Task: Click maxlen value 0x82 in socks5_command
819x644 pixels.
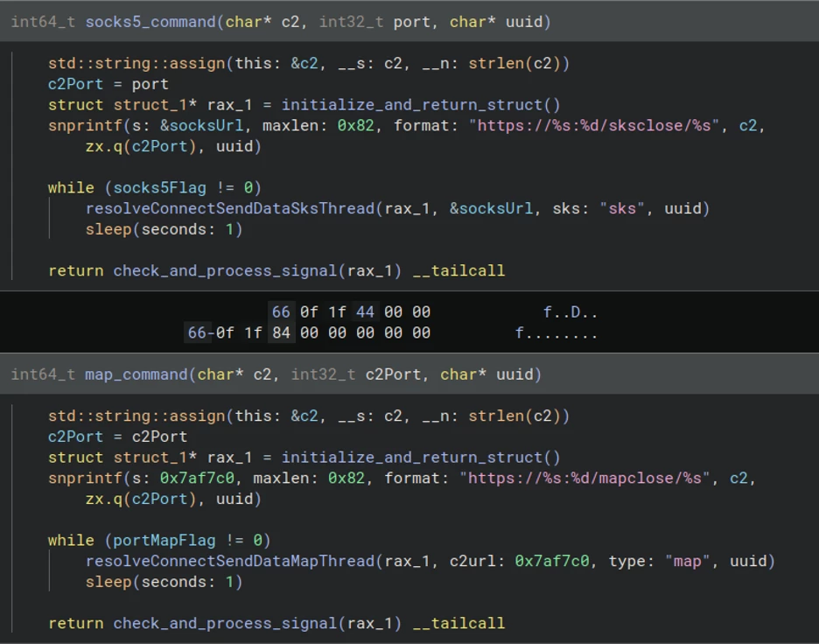Action: pyautogui.click(x=356, y=125)
